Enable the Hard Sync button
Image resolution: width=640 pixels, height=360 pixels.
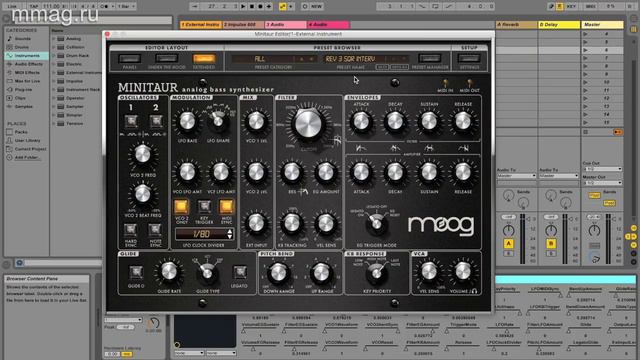[131, 230]
